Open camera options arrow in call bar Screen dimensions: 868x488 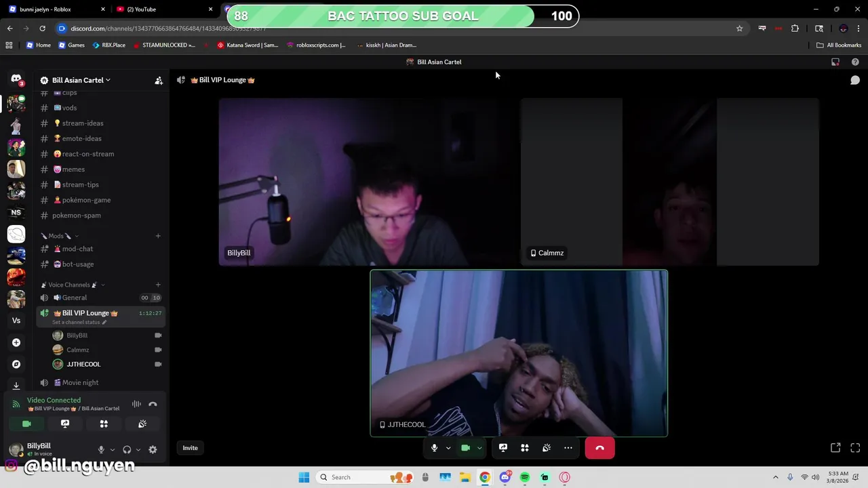click(479, 448)
